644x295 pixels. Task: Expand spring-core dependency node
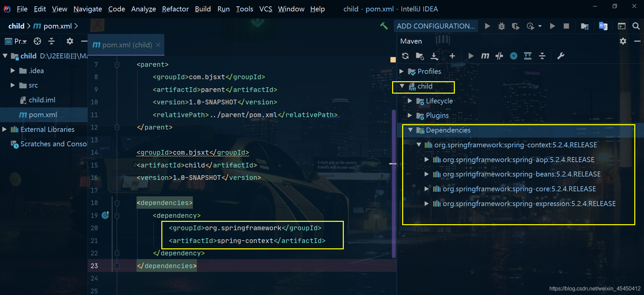point(427,189)
